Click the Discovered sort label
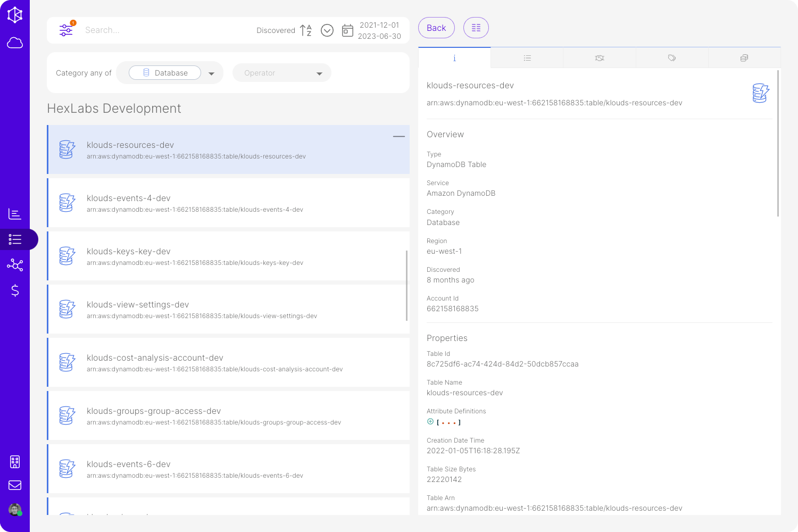This screenshot has height=532, width=798. coord(276,30)
